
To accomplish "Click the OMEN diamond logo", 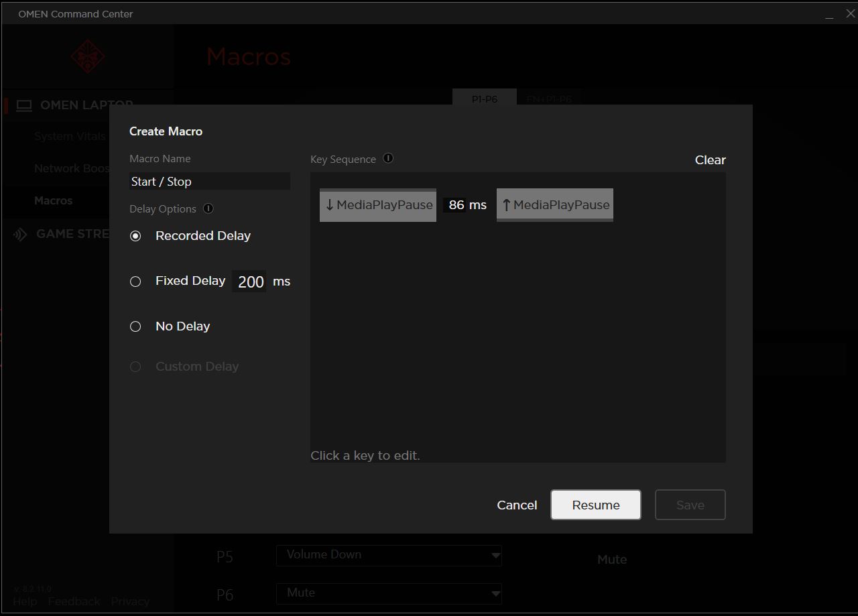I will click(88, 56).
